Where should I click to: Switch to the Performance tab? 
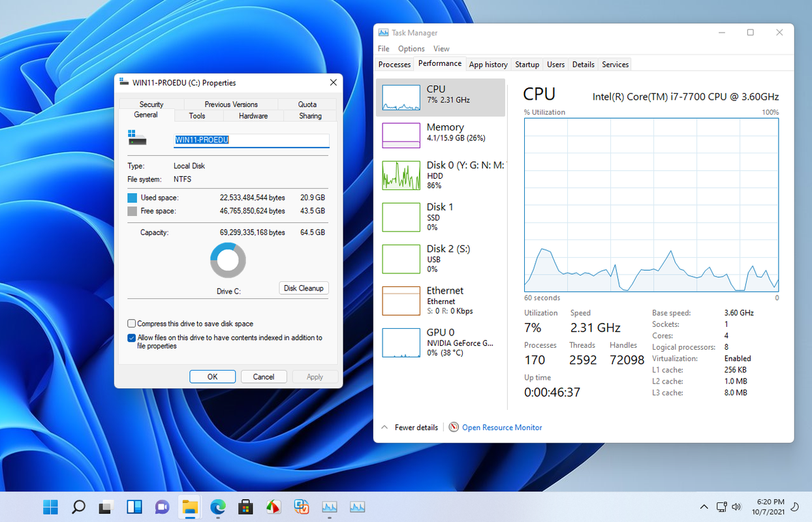(439, 63)
